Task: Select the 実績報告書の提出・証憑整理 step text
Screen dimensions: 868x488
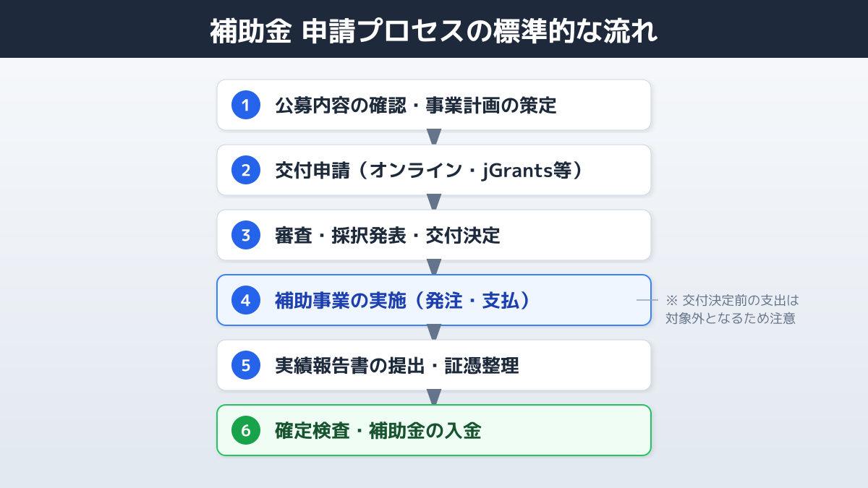Action: coord(396,366)
